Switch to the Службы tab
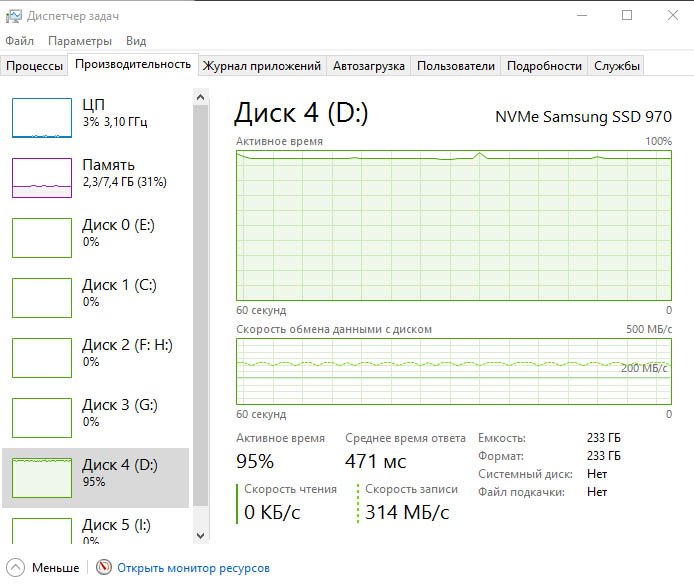Screen dimensions: 694x586 pyautogui.click(x=617, y=66)
